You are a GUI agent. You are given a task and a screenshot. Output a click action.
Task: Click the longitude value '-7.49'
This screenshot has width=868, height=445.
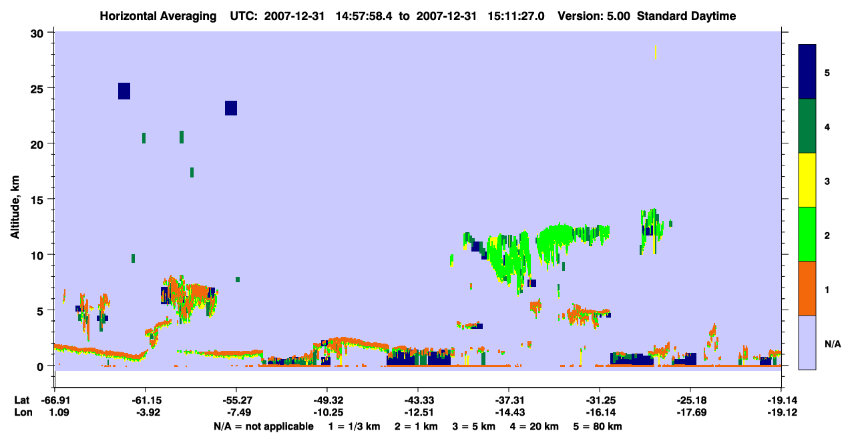238,412
